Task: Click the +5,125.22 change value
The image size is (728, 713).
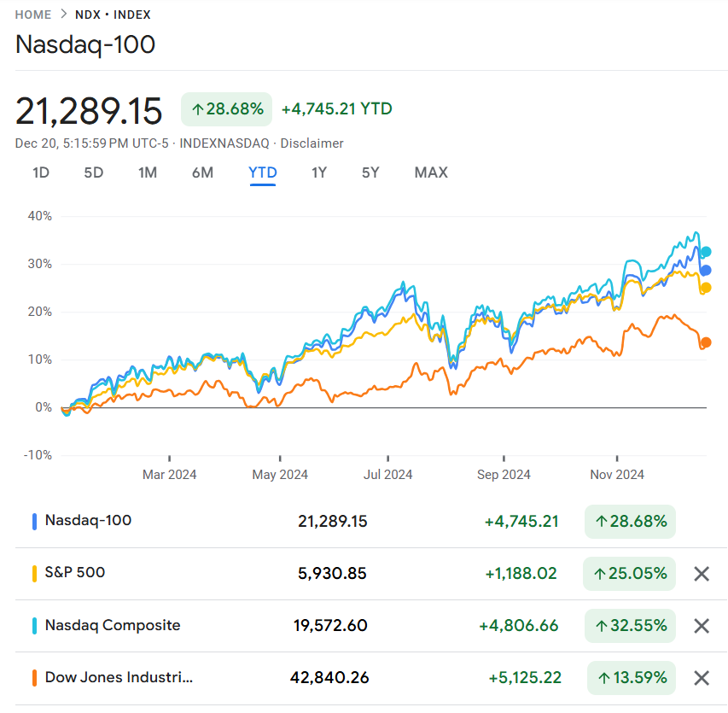Action: [x=525, y=678]
